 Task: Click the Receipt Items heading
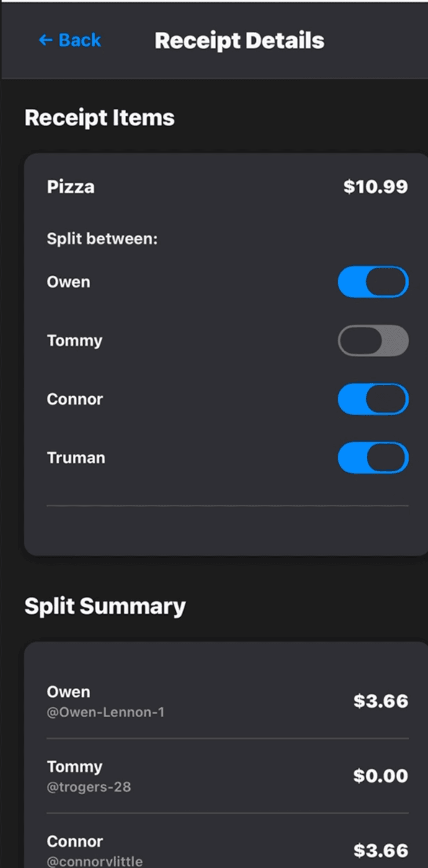pos(99,118)
